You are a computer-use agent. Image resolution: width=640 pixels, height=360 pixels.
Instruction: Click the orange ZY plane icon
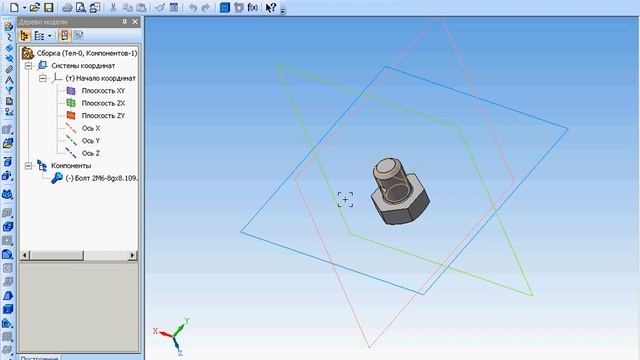click(x=71, y=116)
